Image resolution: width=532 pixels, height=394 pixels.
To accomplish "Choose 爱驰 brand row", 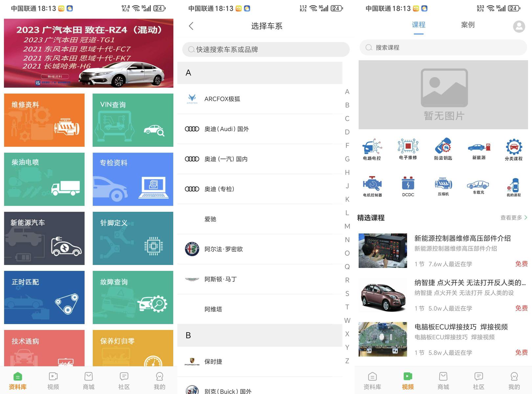I will coord(260,219).
